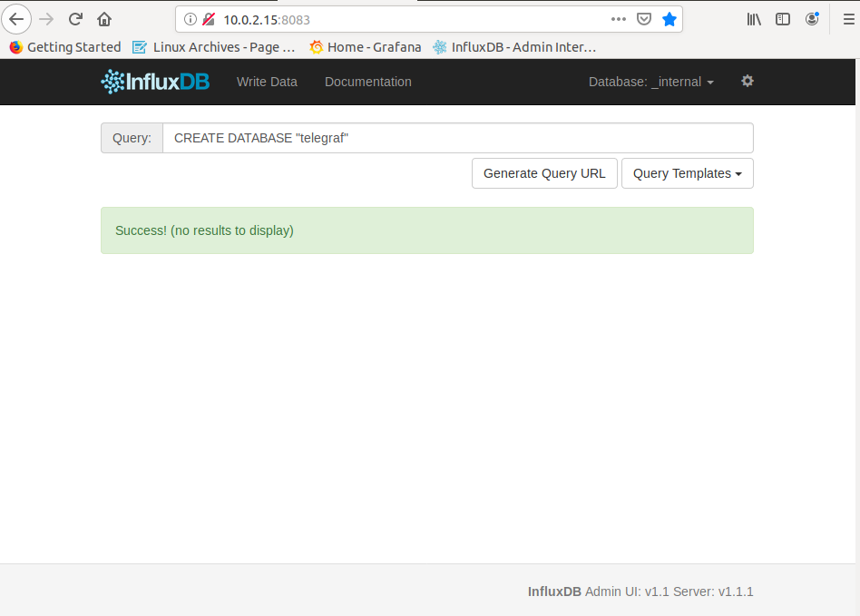The image size is (860, 616).
Task: Click the browser forward arrow
Action: [46, 19]
